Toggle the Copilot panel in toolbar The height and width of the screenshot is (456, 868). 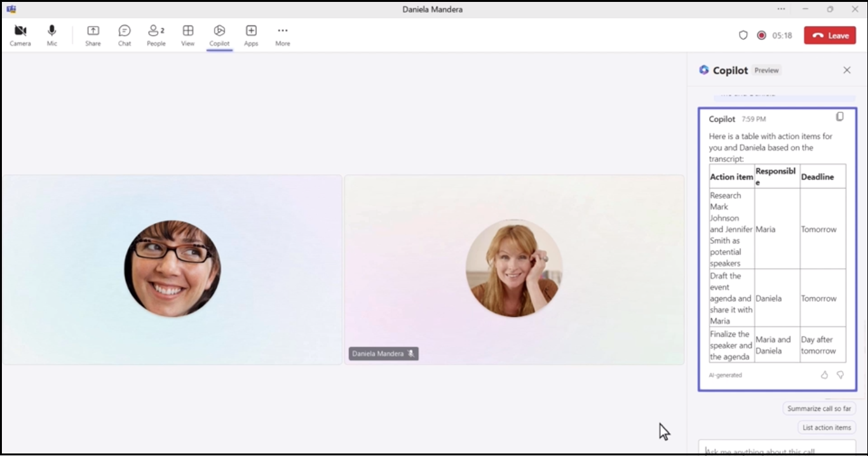click(x=219, y=35)
